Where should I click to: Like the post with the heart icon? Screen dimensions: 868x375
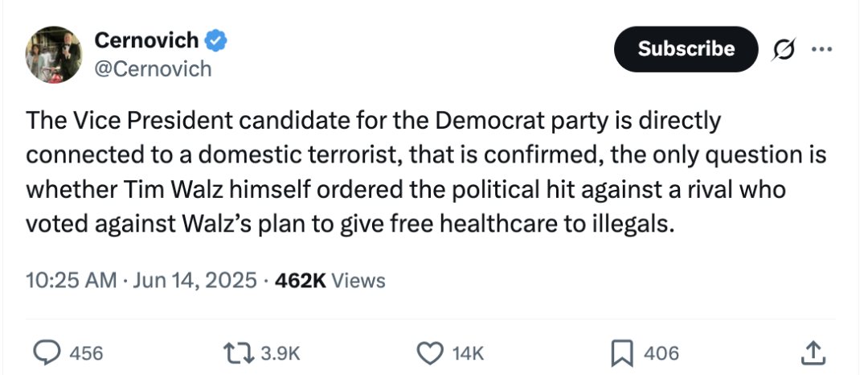429,352
